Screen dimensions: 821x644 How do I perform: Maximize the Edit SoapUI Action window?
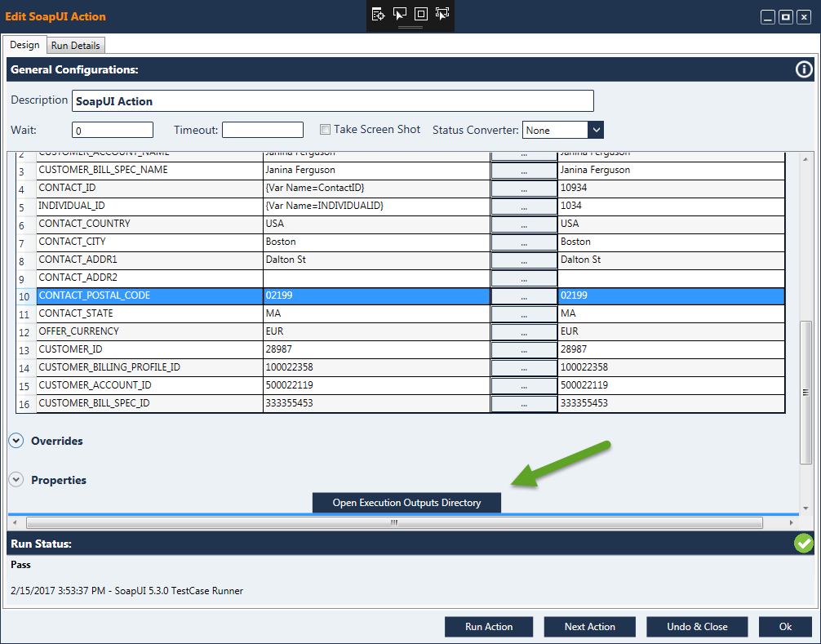click(x=785, y=17)
